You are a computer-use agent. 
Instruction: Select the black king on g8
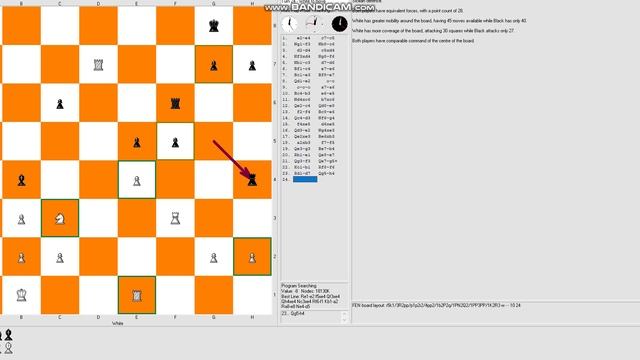213,26
